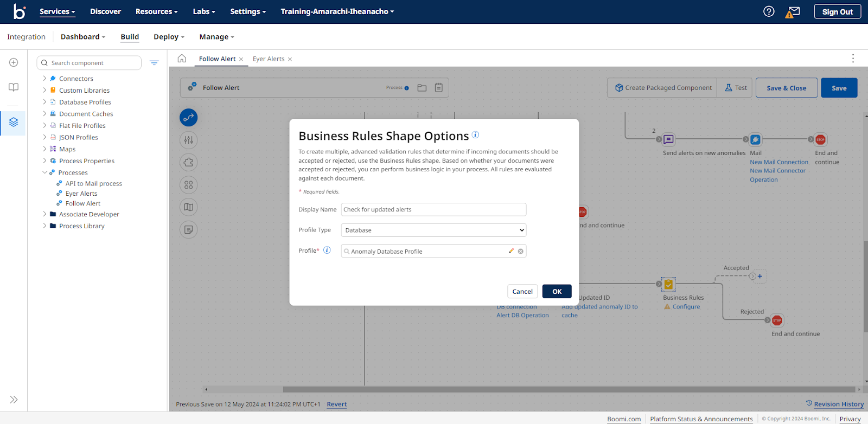
Task: Run the Test button
Action: coord(735,88)
